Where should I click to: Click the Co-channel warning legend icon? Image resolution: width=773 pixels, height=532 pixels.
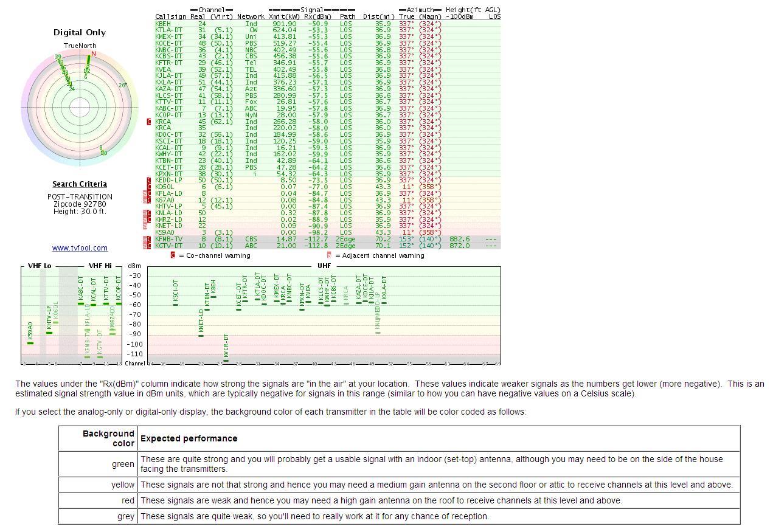tap(173, 255)
